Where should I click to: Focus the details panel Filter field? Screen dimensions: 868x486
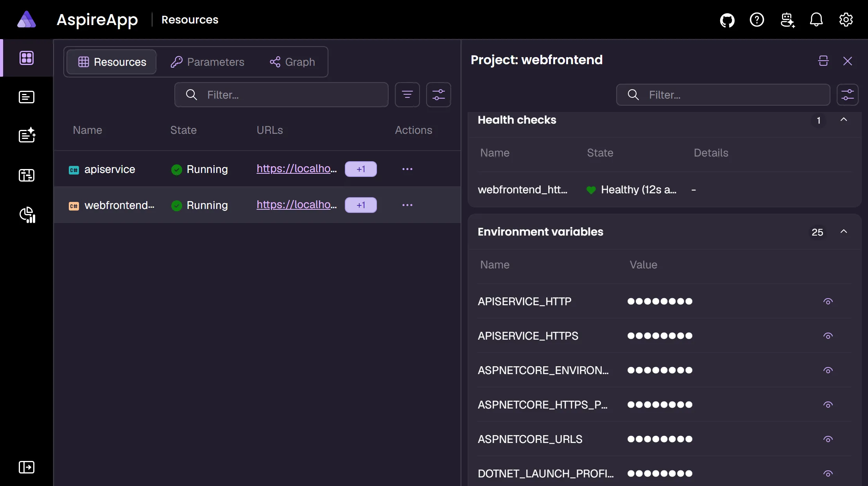click(x=723, y=95)
